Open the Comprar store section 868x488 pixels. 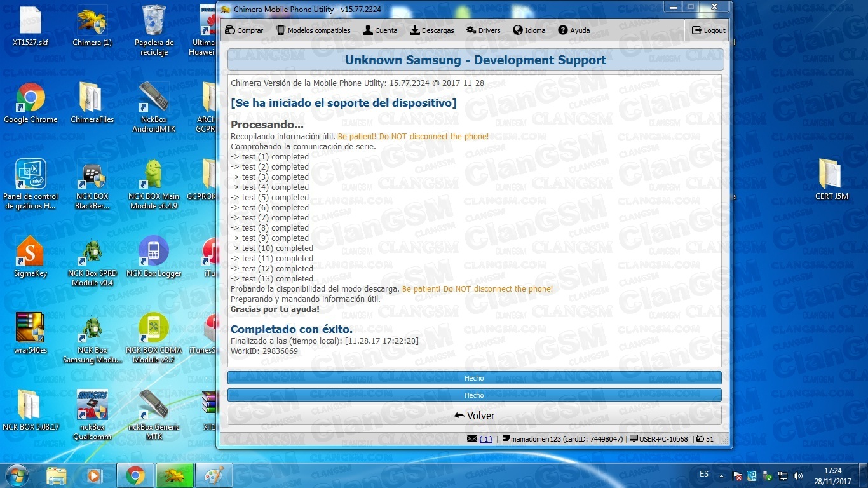(x=245, y=30)
